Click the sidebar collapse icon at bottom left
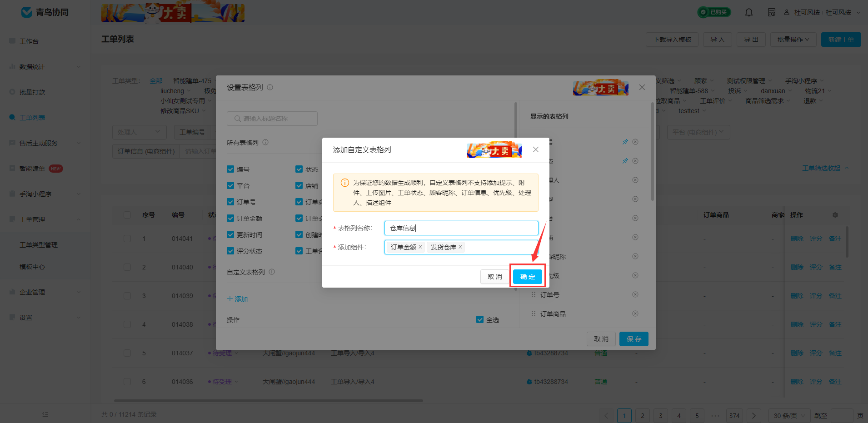 pos(45,414)
